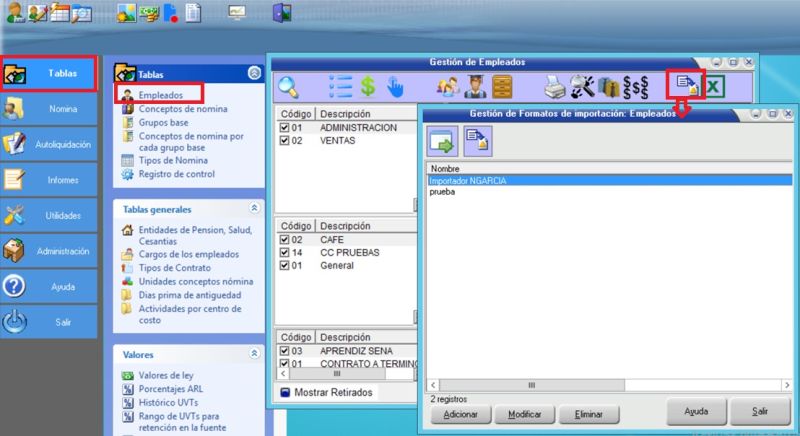Open the Conceptos de nomina link

pos(183,108)
